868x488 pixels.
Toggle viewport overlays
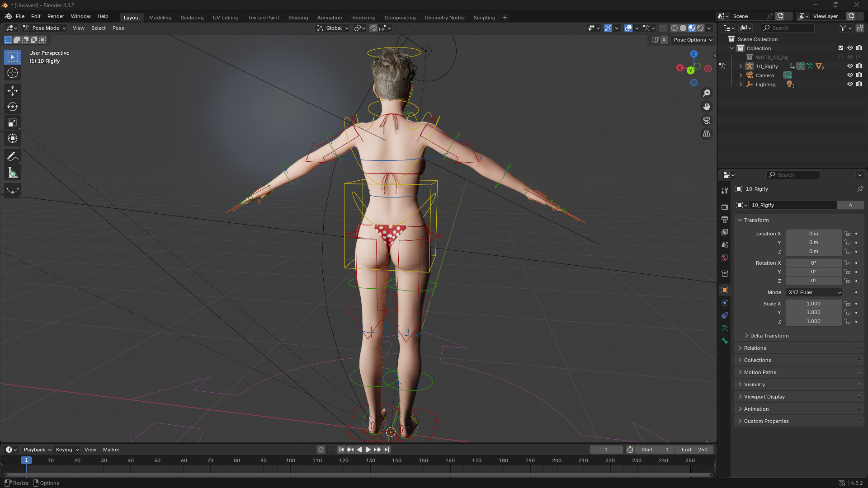tap(628, 28)
